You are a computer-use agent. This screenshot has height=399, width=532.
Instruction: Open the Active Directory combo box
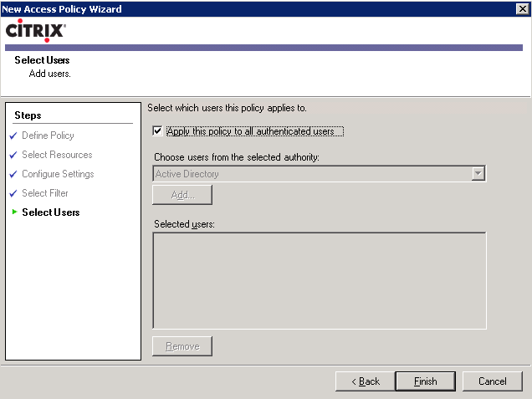pyautogui.click(x=320, y=174)
